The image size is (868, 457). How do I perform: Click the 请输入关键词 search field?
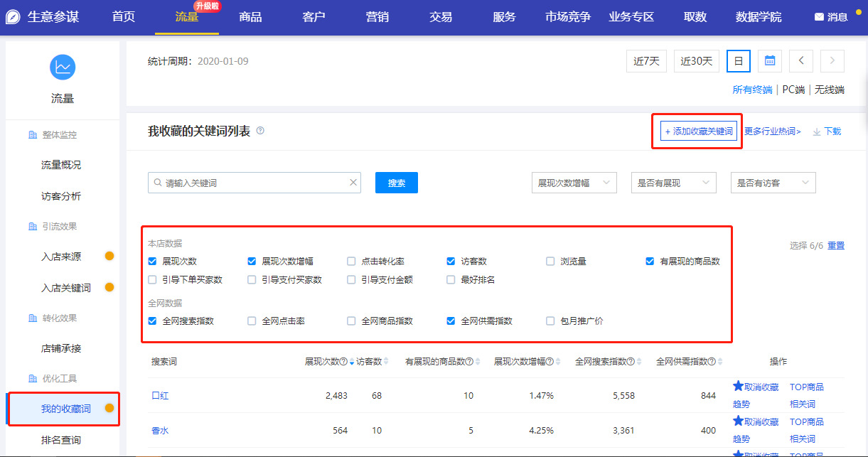(254, 183)
